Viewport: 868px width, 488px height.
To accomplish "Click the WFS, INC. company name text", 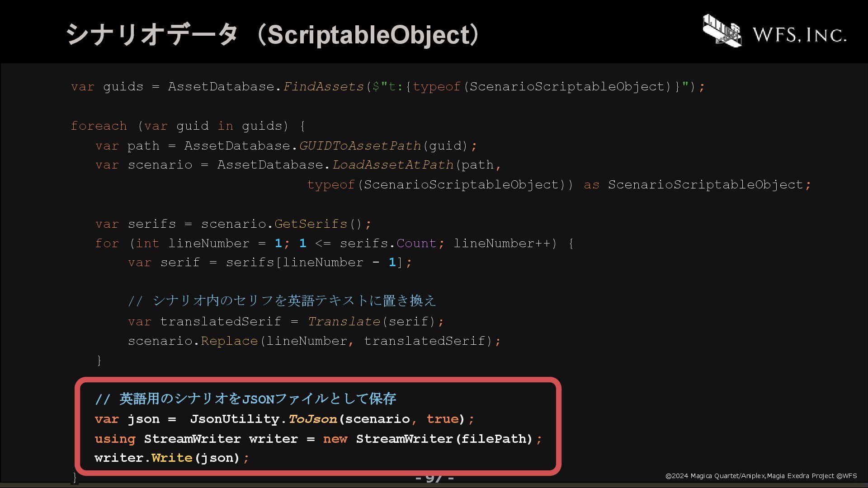I will coord(799,35).
